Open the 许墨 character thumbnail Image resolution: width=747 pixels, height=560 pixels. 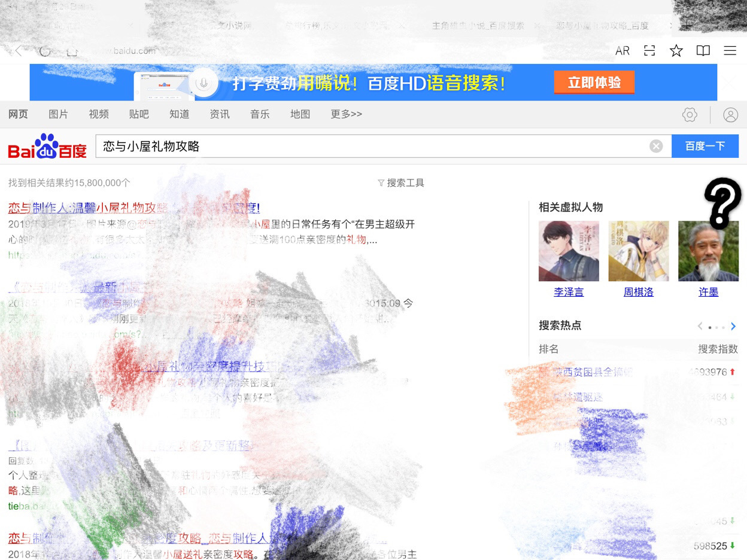[x=709, y=251]
